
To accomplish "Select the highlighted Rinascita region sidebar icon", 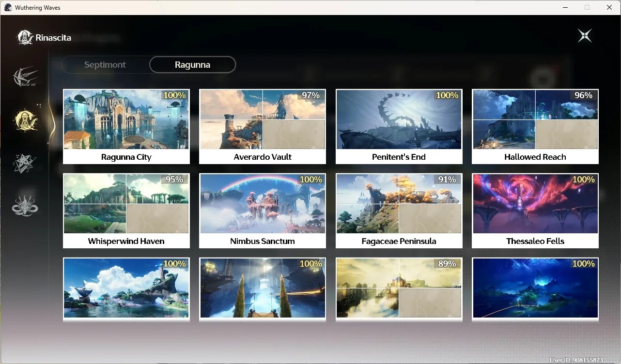I will [x=25, y=121].
